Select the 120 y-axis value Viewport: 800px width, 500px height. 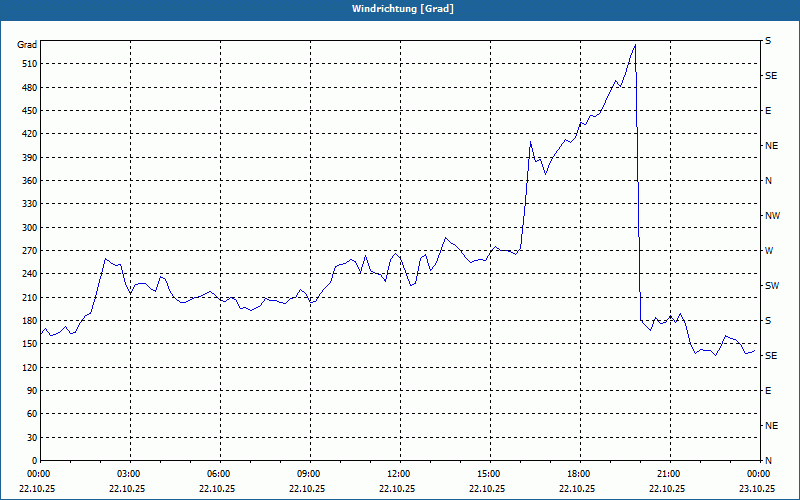tap(29, 367)
